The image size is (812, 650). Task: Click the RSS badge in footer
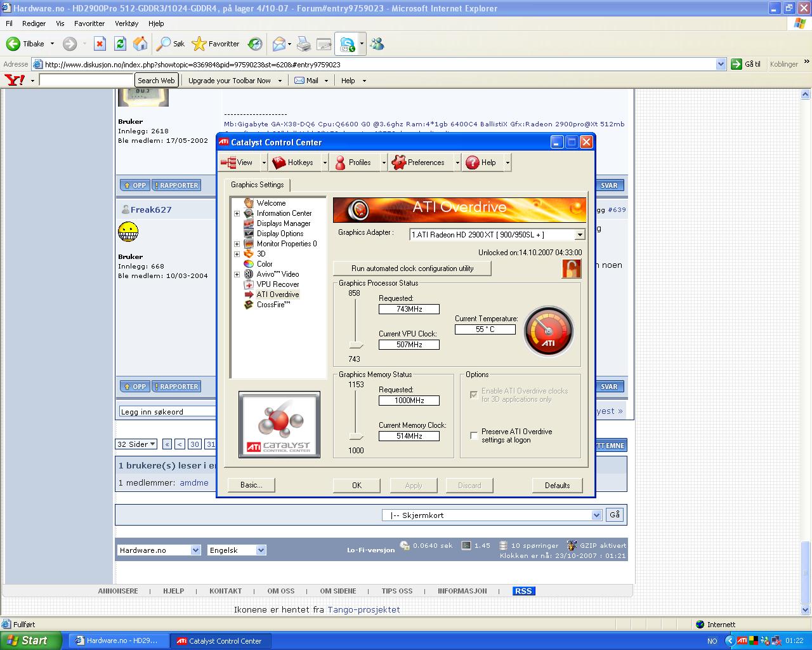(523, 591)
